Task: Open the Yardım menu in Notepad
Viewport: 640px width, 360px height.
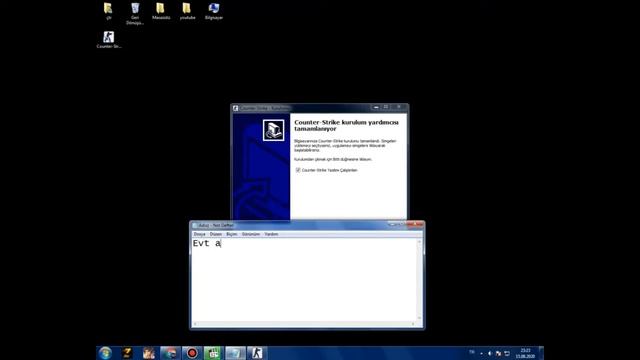Action: (271, 234)
